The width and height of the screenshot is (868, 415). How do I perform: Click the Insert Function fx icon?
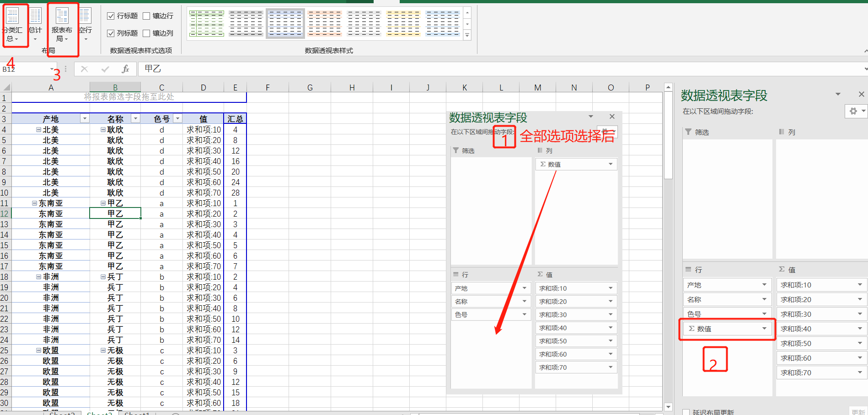pos(125,69)
